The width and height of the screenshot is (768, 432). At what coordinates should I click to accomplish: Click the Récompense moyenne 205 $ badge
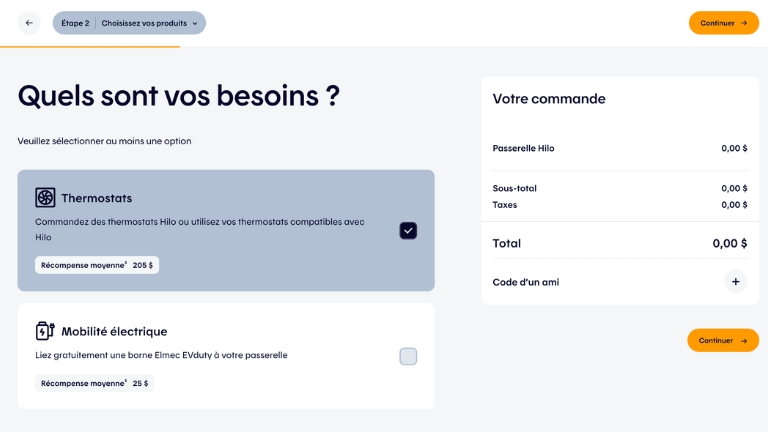(97, 265)
